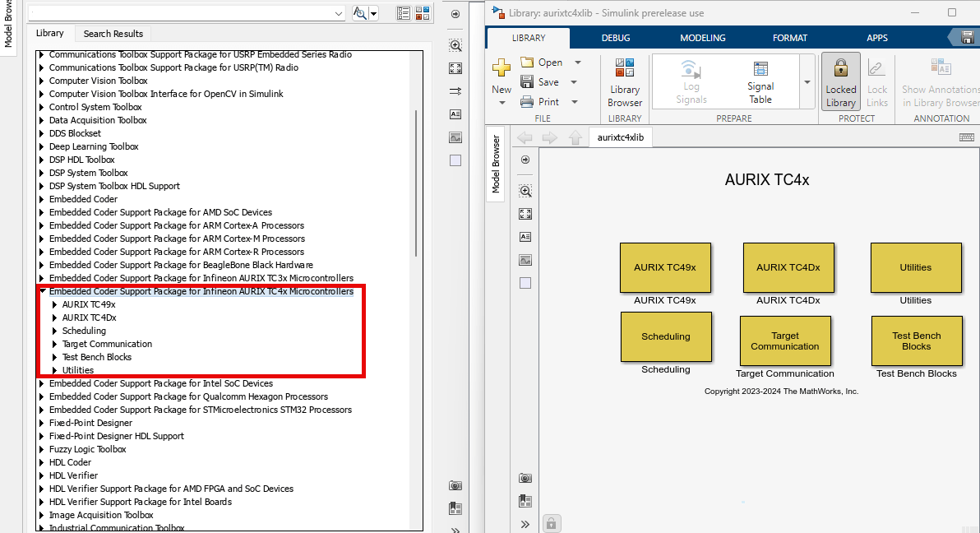Click the Toggle sample time arrows icon in left palette
980x533 pixels.
455,91
